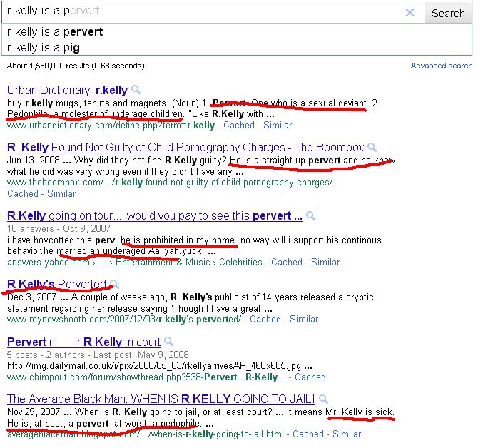Preview the Urban Dictionary result with the magnifier icon

coord(136,90)
